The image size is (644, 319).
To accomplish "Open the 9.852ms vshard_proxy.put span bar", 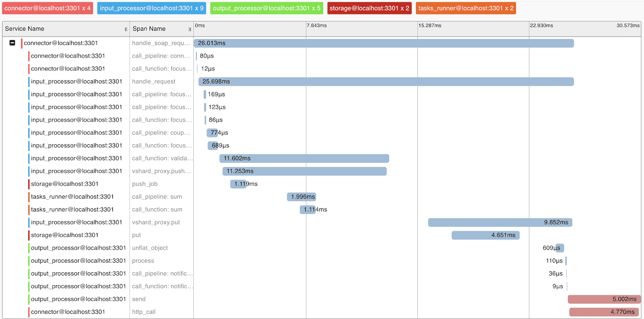I will pyautogui.click(x=500, y=222).
